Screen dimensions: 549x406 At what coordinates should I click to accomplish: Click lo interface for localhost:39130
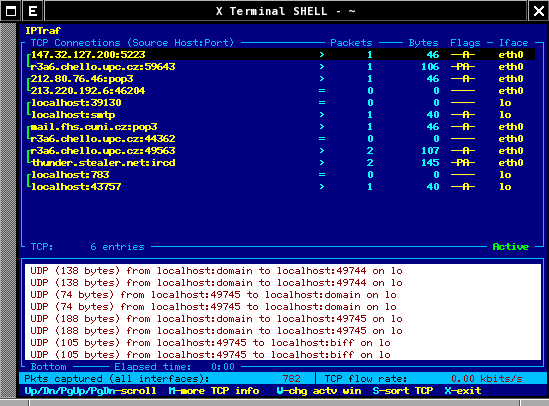505,103
